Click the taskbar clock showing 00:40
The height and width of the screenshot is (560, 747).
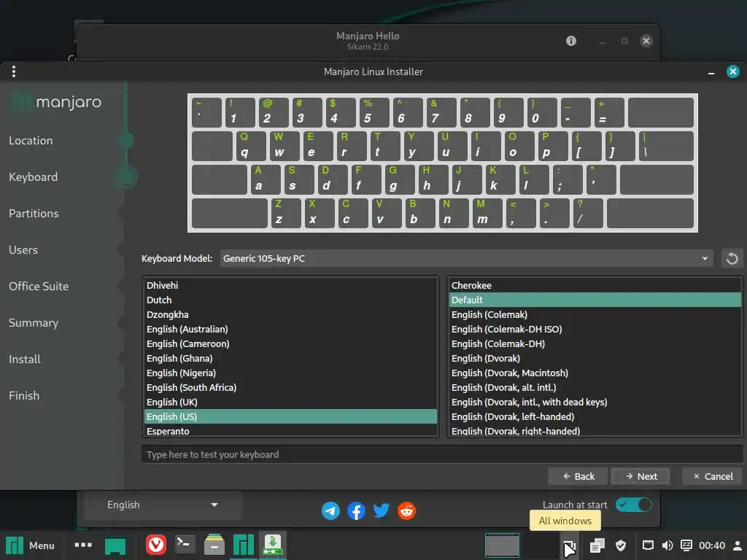point(712,545)
